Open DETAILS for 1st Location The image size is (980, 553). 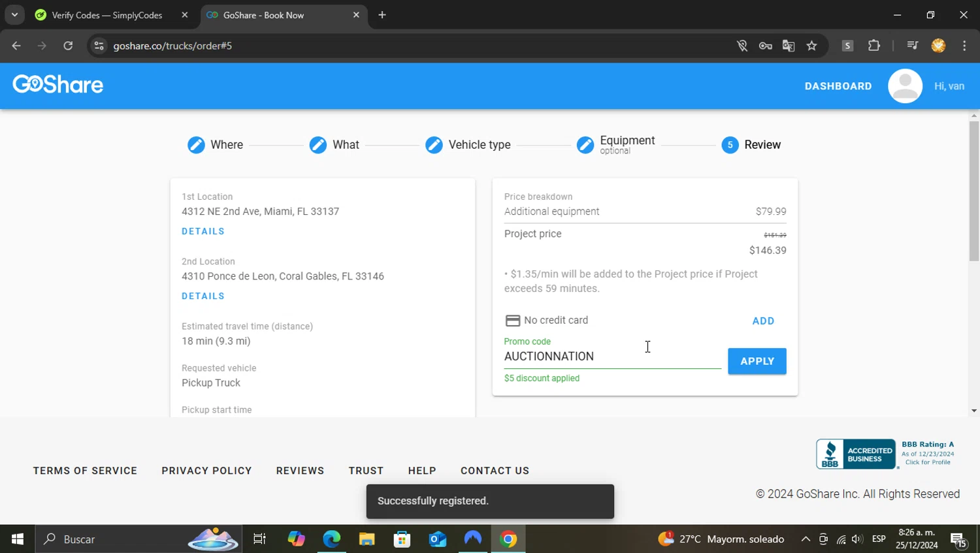coord(203,231)
